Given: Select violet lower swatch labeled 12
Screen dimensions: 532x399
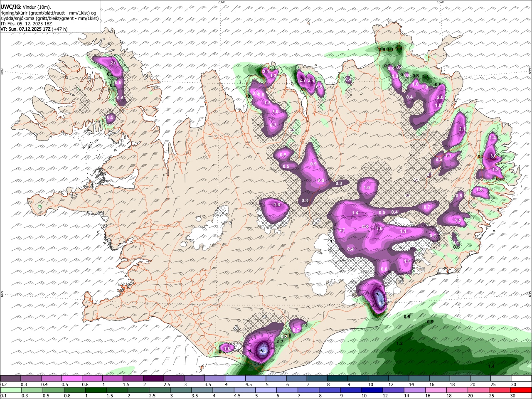Looking at the screenshot, I should tap(393, 390).
